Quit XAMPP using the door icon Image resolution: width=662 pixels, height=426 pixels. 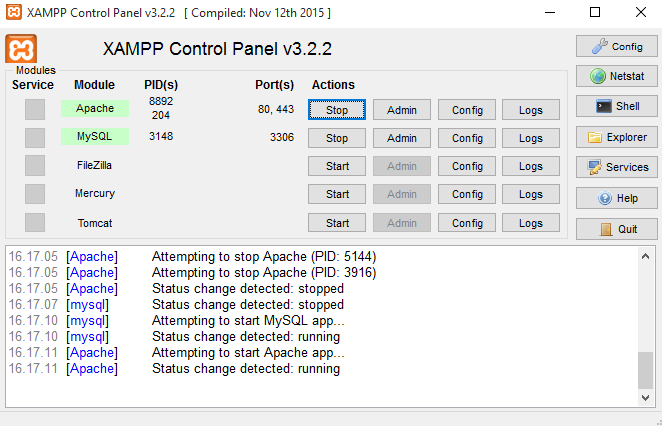pos(617,229)
